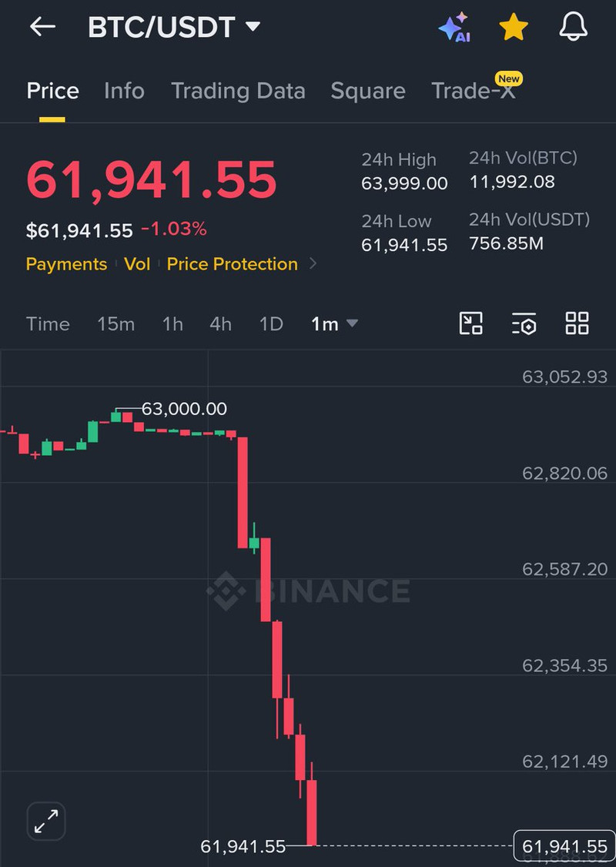The height and width of the screenshot is (867, 616).
Task: Select the 1D chart interval
Action: 271,324
